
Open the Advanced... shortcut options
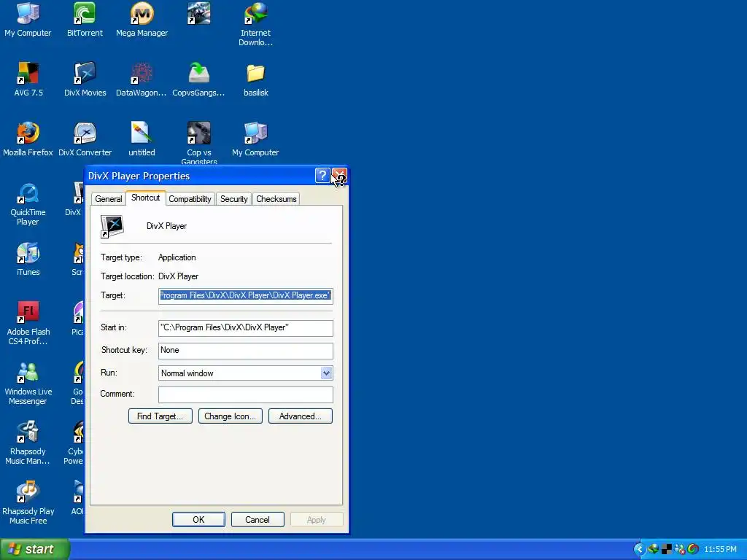tap(300, 416)
